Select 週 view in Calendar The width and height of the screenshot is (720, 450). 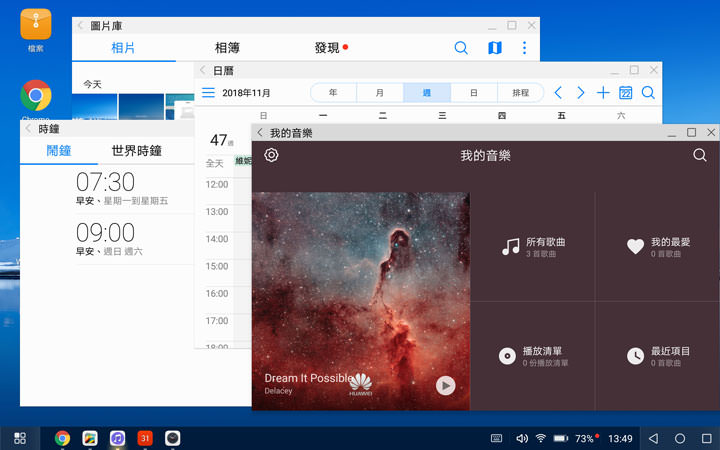click(427, 93)
